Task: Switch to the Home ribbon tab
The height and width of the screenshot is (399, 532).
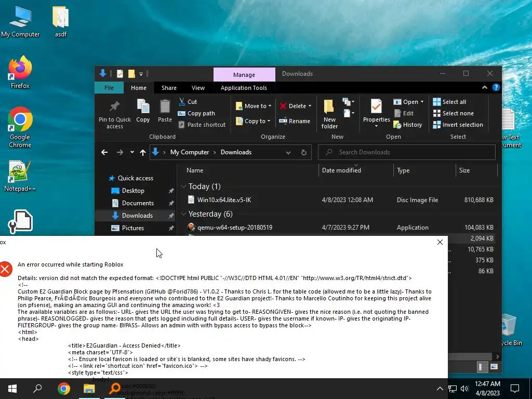Action: click(139, 87)
